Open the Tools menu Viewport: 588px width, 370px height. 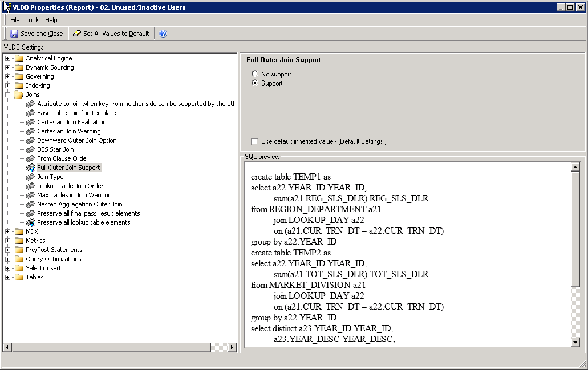pos(32,19)
